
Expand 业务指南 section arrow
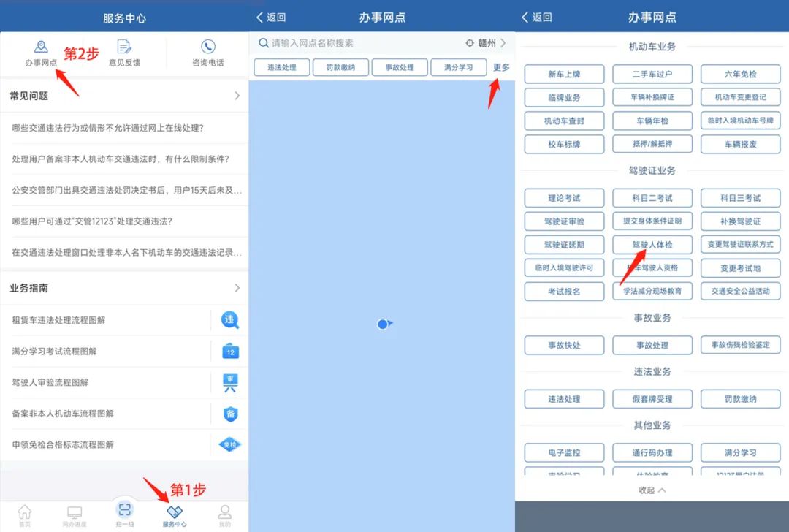point(237,288)
